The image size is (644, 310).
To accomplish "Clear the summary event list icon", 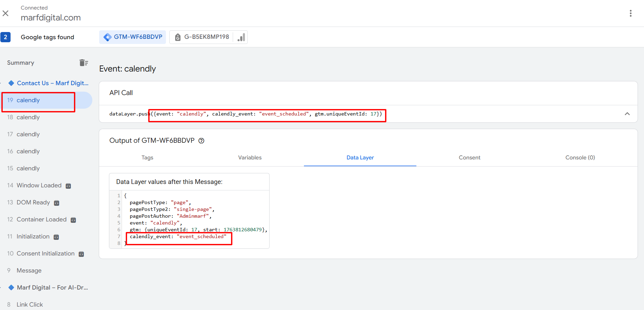I will (83, 63).
